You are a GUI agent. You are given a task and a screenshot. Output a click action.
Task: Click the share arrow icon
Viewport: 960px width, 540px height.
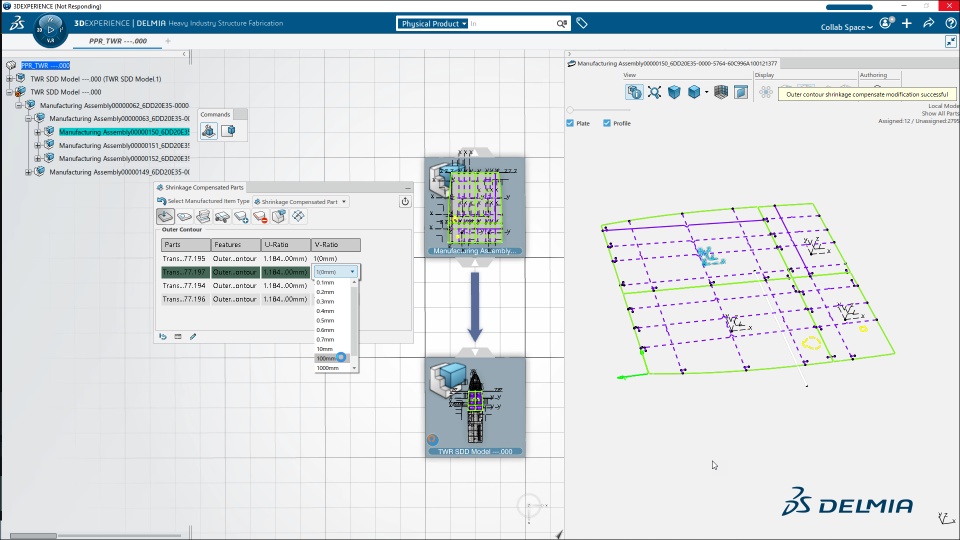pos(929,23)
